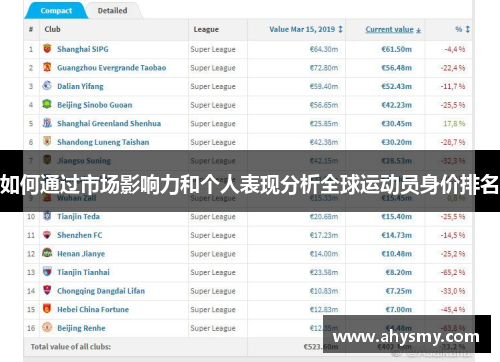Open Shandong Luneng Taishan club page
500x362 pixels.
point(103,142)
